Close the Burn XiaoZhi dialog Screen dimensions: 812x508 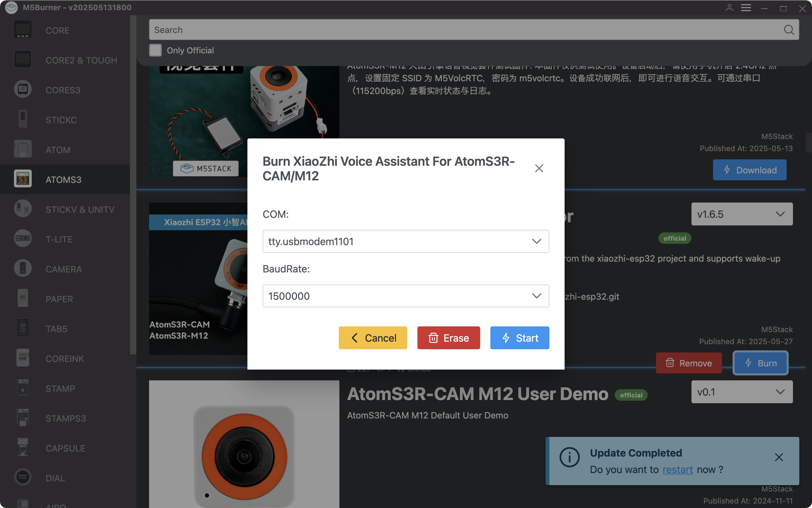539,168
